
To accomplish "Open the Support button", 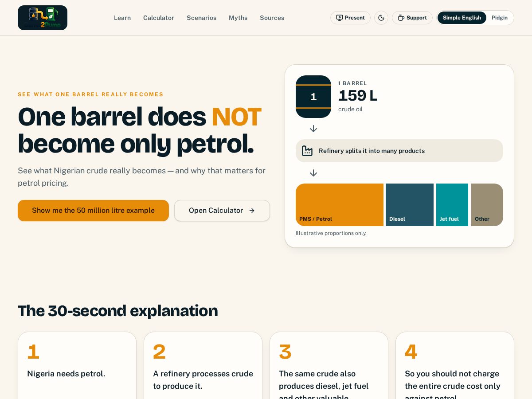I will point(412,18).
